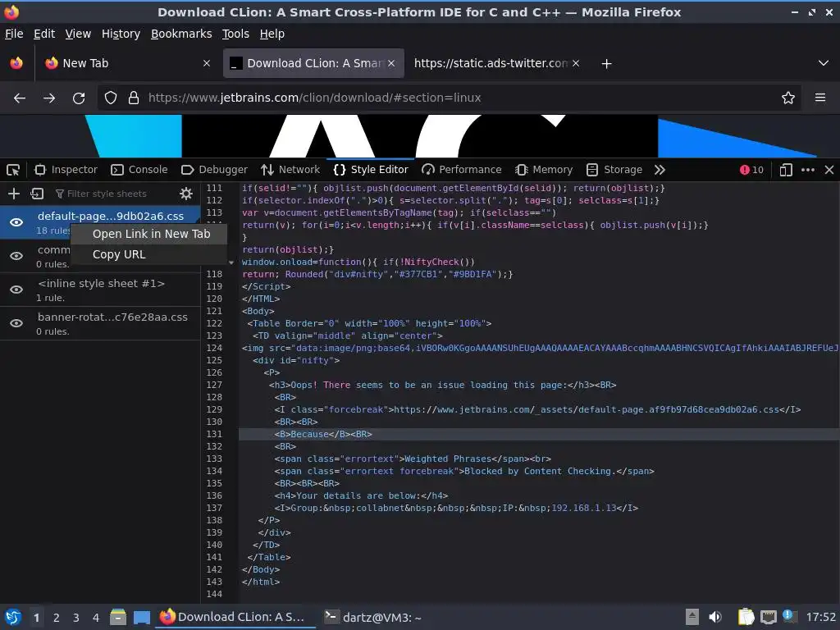Open Firefox View icon

pos(16,63)
